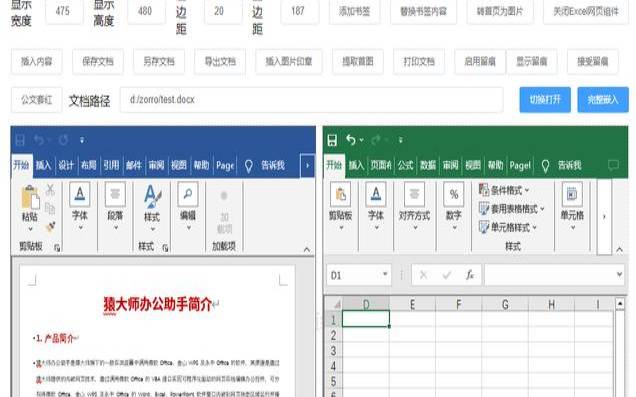Switch to Excel 视图 tab
The height and width of the screenshot is (397, 636).
coord(473,165)
